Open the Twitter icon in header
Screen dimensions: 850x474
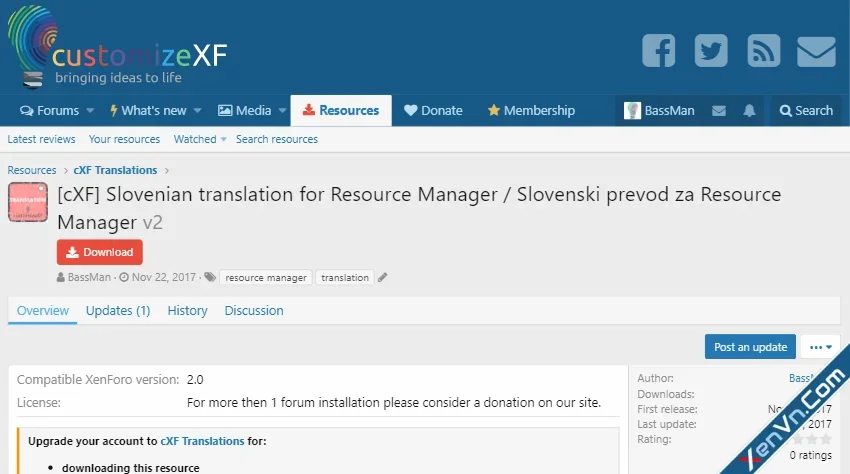(x=711, y=51)
